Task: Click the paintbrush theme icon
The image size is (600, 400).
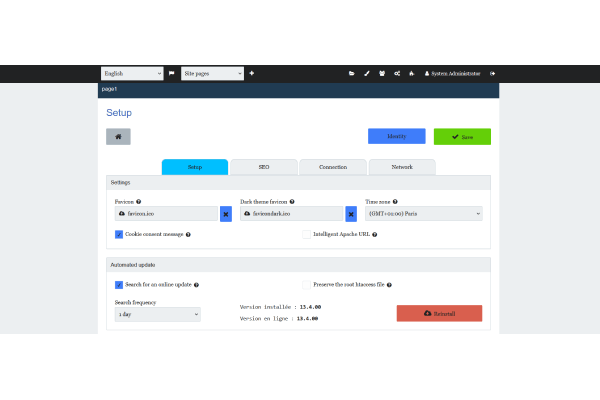Action: click(367, 73)
